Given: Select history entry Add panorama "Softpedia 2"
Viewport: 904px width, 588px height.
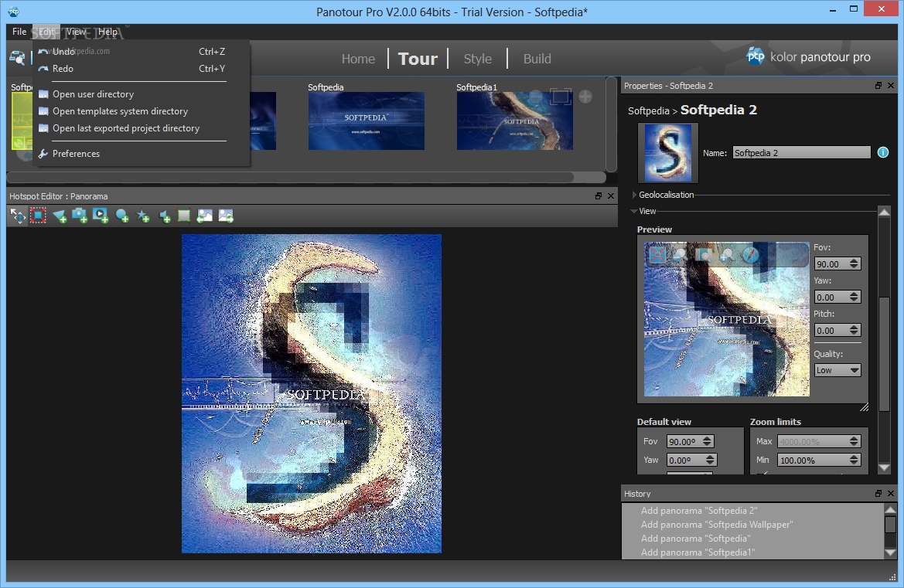Looking at the screenshot, I should (x=699, y=510).
